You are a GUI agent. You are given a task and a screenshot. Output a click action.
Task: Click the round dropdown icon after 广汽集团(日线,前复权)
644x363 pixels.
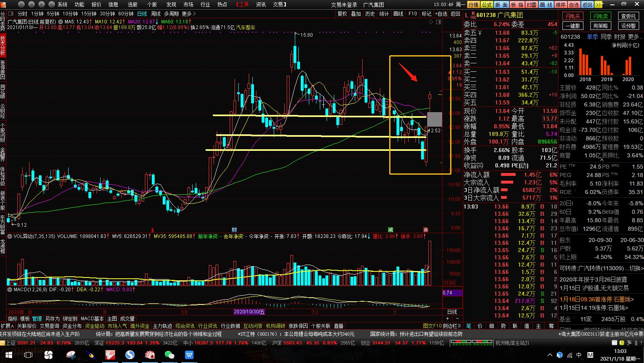[x=61, y=21]
